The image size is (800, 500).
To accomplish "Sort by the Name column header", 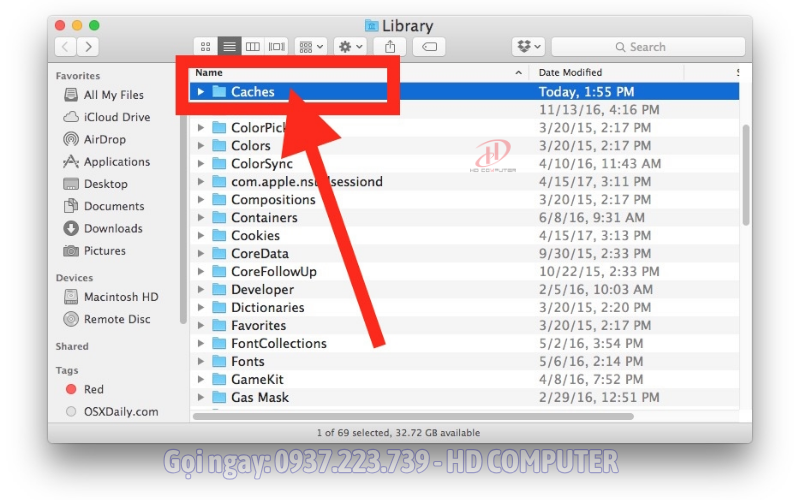I will click(209, 73).
